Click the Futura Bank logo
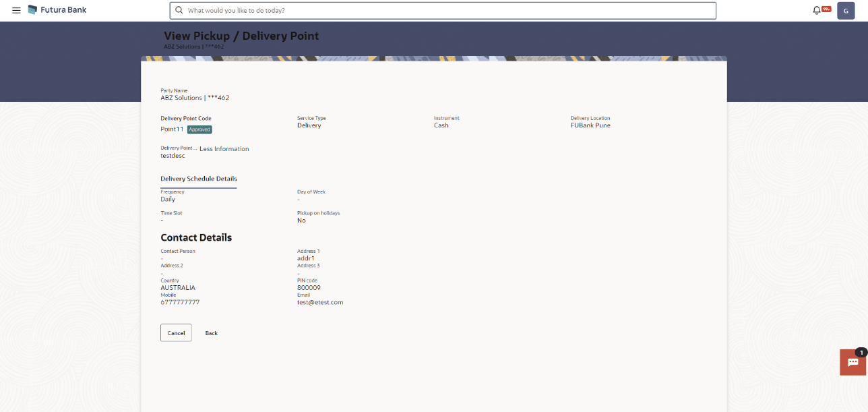868x412 pixels. point(57,10)
